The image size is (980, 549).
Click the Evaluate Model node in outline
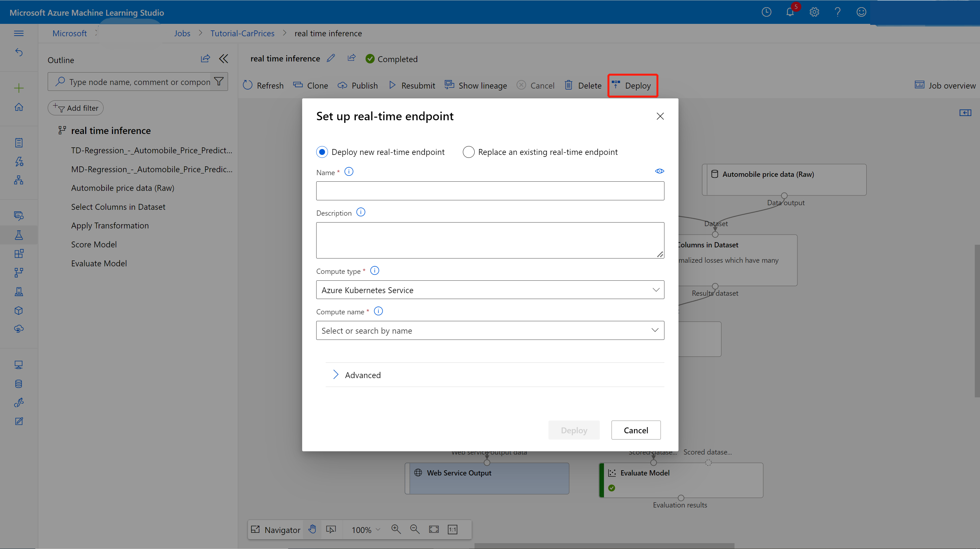(x=99, y=263)
